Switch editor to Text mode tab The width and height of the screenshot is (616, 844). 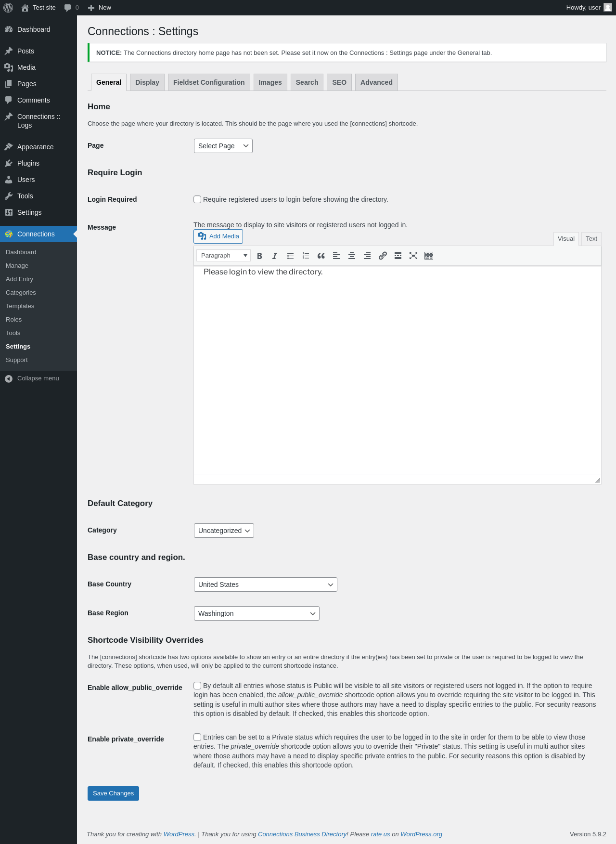coord(591,239)
